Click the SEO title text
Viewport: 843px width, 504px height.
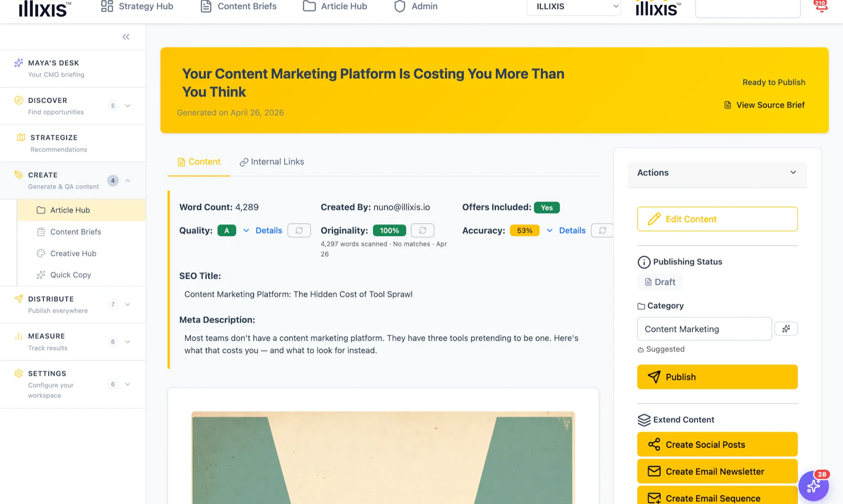(x=298, y=294)
